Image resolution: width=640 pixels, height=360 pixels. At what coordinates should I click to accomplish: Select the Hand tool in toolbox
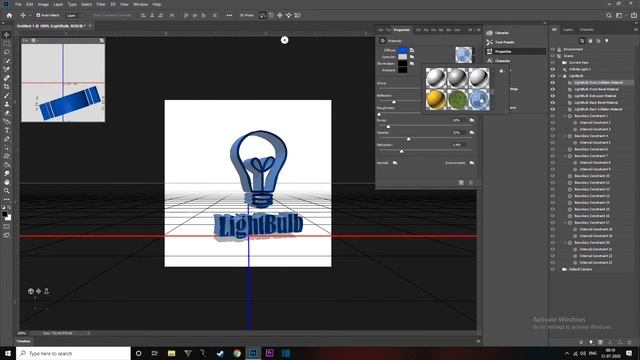point(7,182)
